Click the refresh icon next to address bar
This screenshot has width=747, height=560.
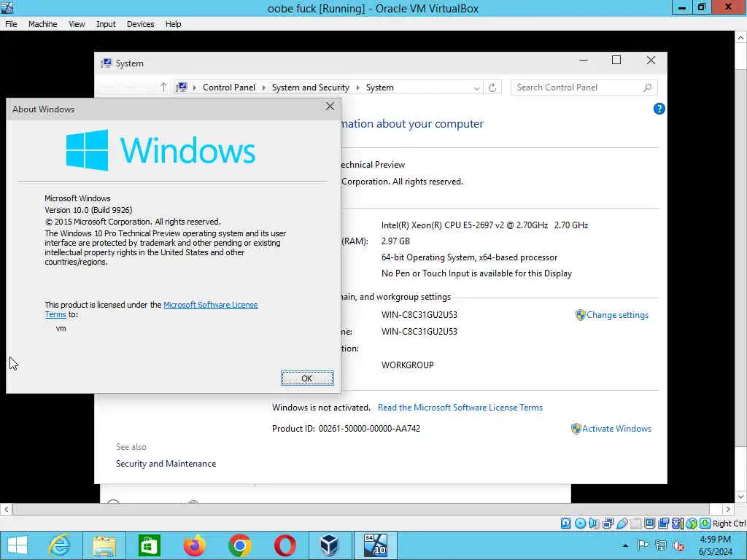tap(492, 87)
